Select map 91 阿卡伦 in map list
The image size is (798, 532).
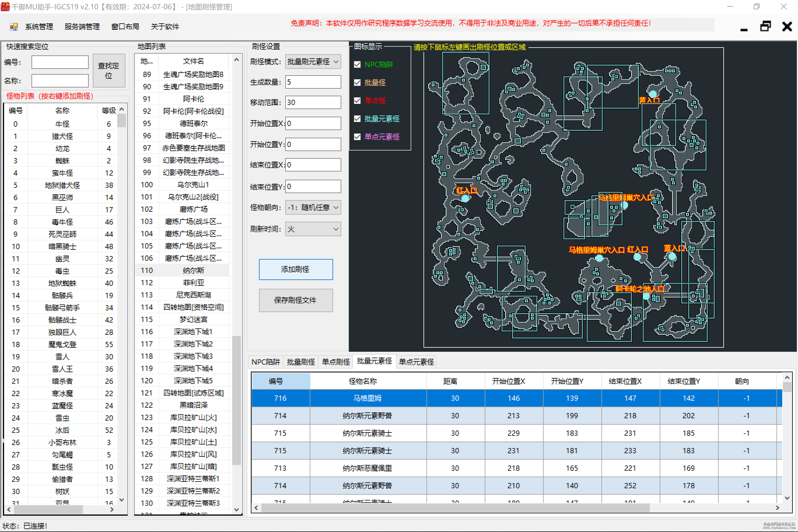[182, 99]
